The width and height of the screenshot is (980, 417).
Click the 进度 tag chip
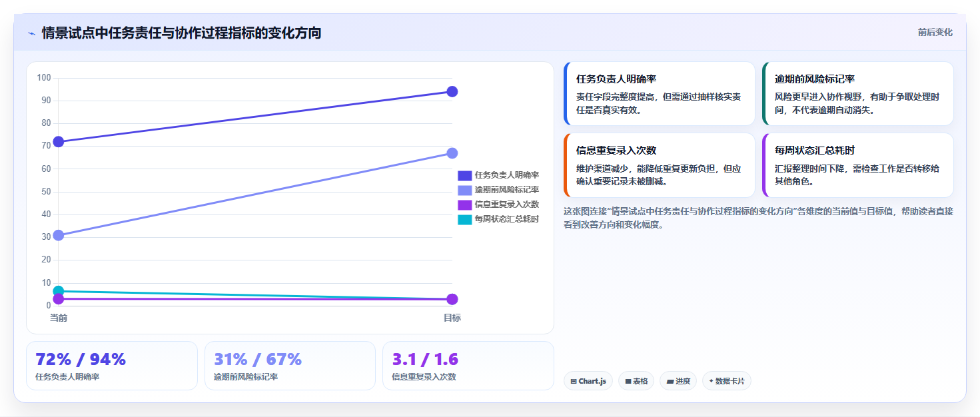click(x=678, y=381)
